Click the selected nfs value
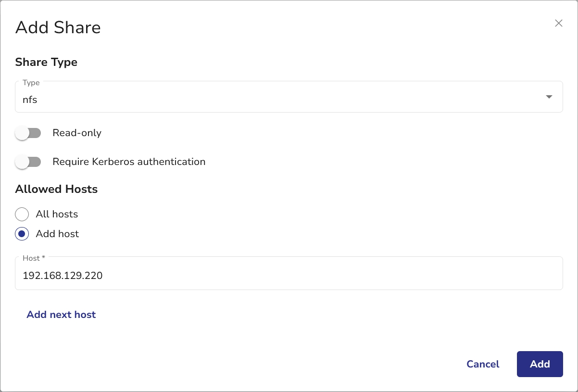 tap(30, 100)
